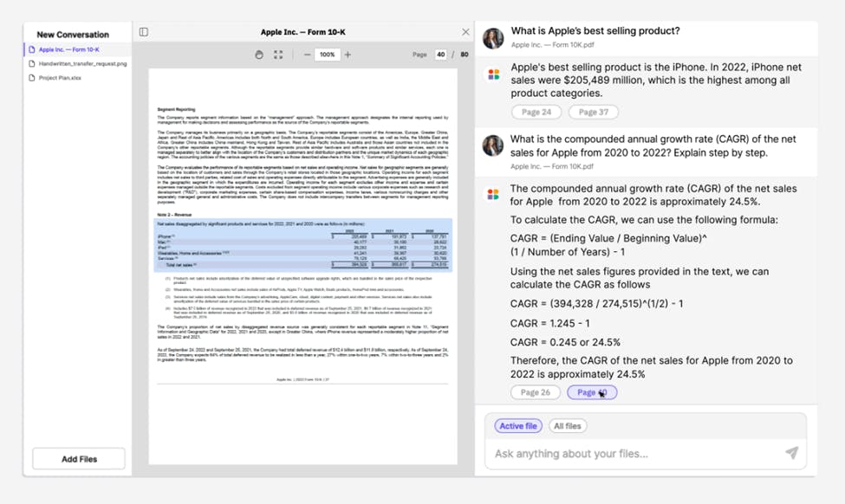
Task: Click the file icon beside Handwritten_transfer_request.png
Action: [x=32, y=63]
